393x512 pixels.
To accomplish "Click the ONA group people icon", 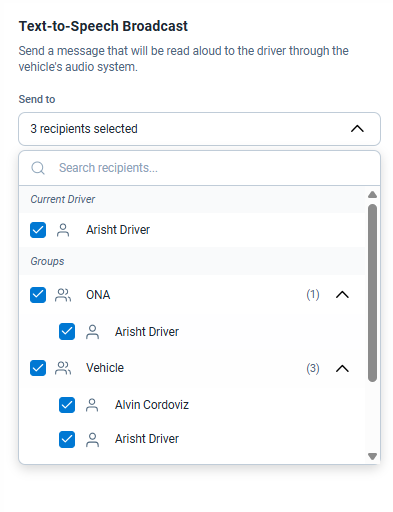I will pyautogui.click(x=63, y=295).
